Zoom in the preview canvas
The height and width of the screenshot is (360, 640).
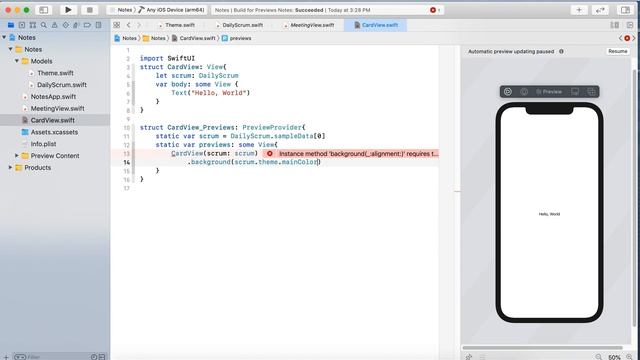629,357
